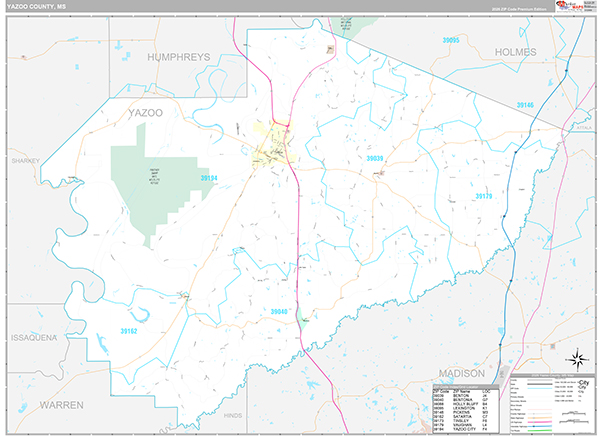Click the pink highway line sample in legend
The width and height of the screenshot is (600, 436).
click(540, 422)
